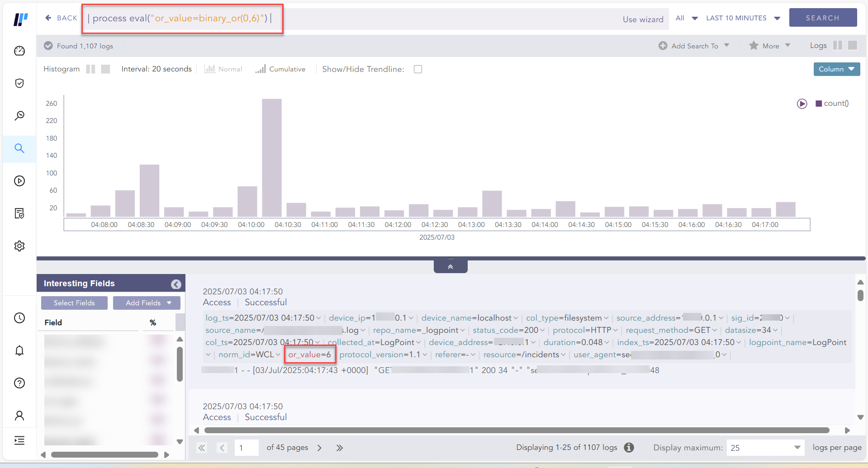The image size is (868, 468).
Task: Open the notifications bell icon
Action: [19, 350]
